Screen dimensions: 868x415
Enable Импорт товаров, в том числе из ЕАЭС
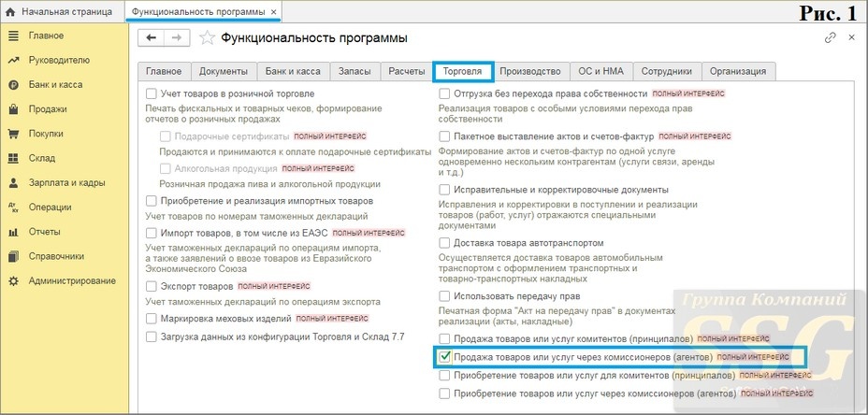pyautogui.click(x=152, y=233)
